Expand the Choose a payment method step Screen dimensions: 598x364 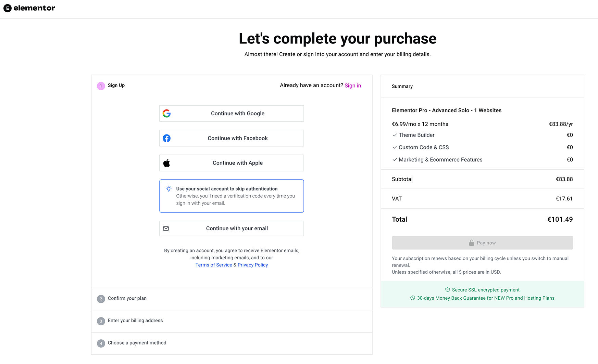[x=137, y=343]
